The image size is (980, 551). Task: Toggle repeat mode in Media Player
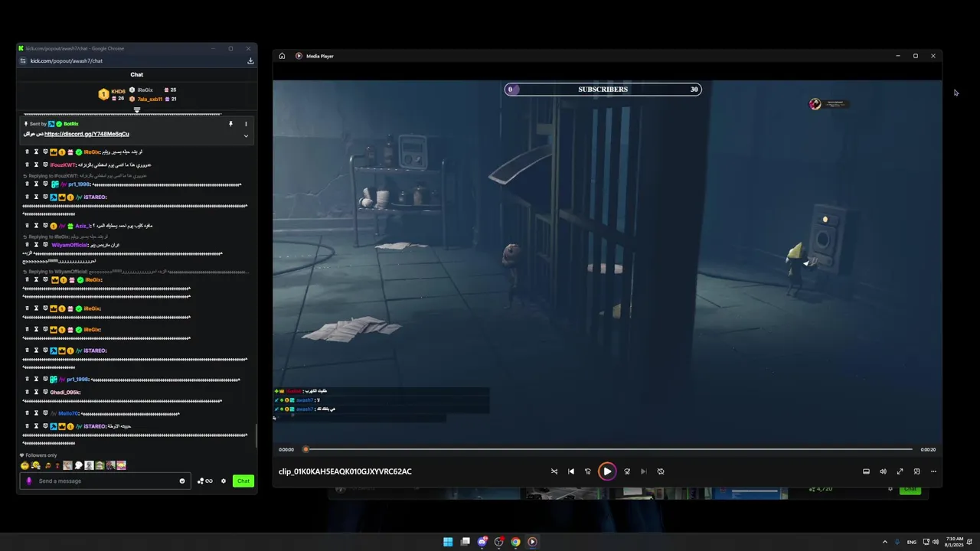point(661,471)
